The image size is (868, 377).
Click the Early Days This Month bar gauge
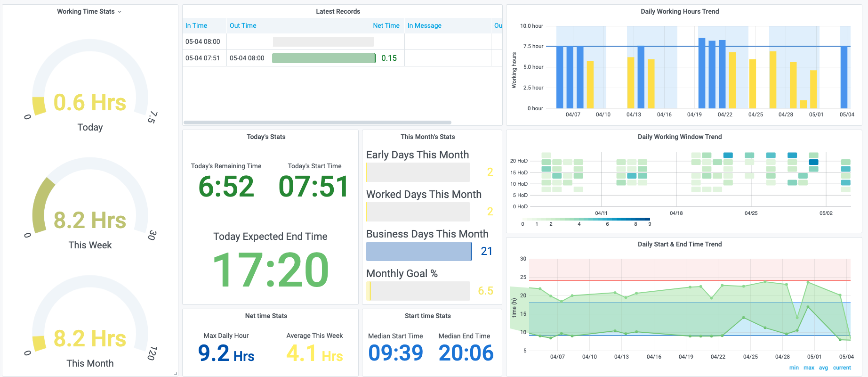(x=418, y=172)
